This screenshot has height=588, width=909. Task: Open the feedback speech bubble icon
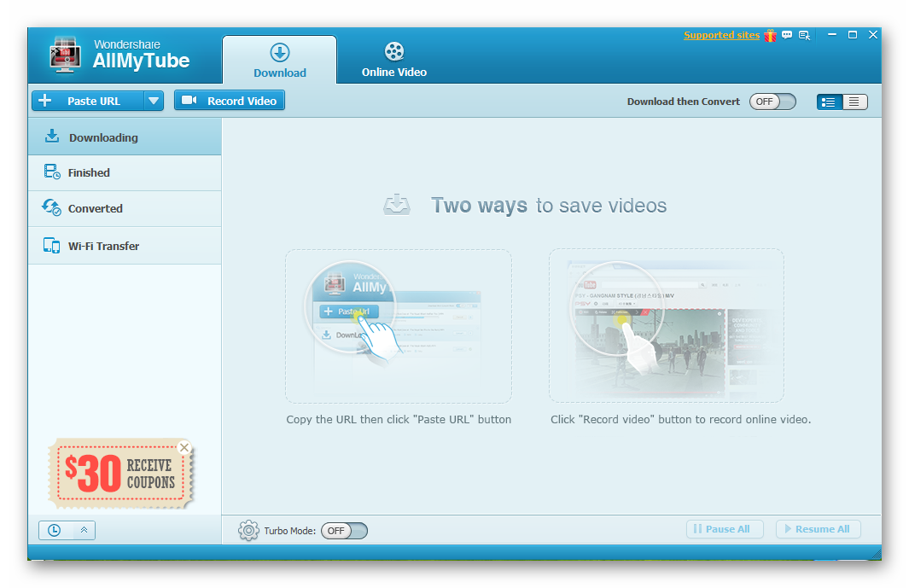point(787,35)
